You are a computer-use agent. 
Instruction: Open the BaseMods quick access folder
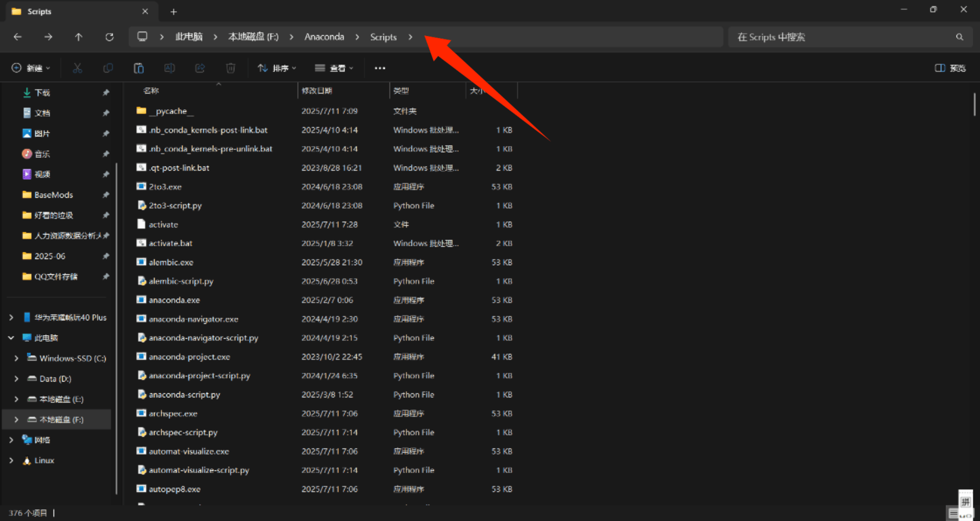coord(54,195)
